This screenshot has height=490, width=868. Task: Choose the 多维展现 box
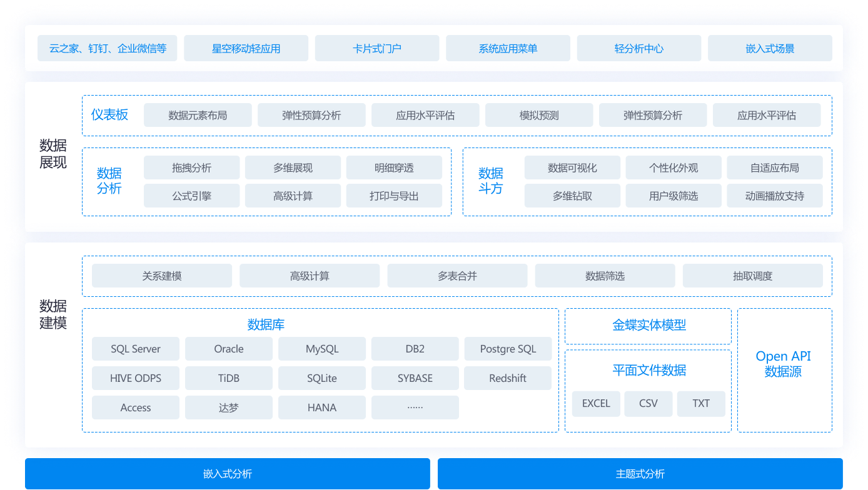click(293, 167)
